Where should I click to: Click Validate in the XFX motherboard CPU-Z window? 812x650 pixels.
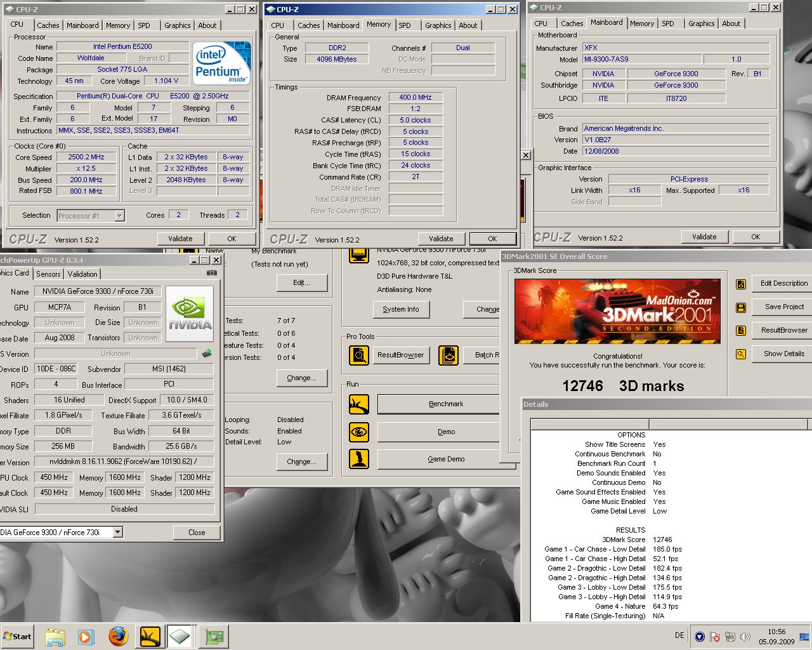(x=704, y=237)
